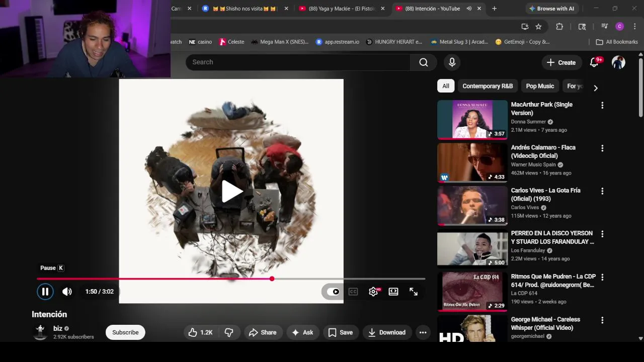Toggle subtitles CC button
Image resolution: width=644 pixels, height=362 pixels.
353,292
